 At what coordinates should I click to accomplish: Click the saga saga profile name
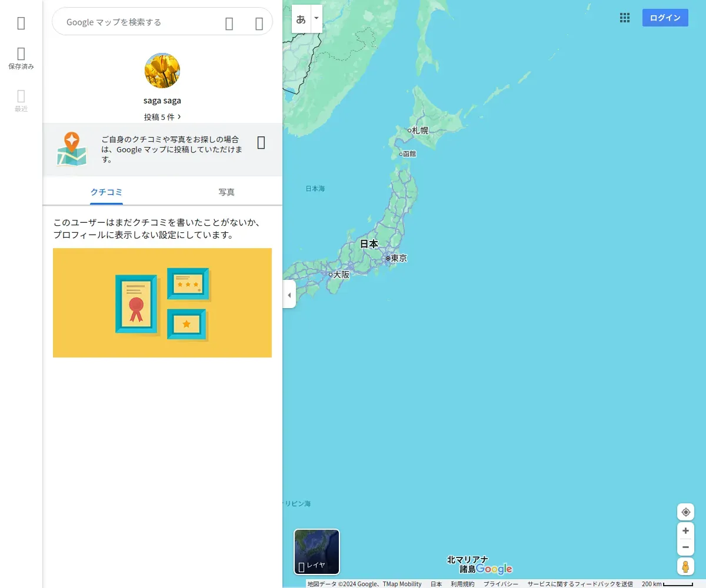pyautogui.click(x=162, y=101)
